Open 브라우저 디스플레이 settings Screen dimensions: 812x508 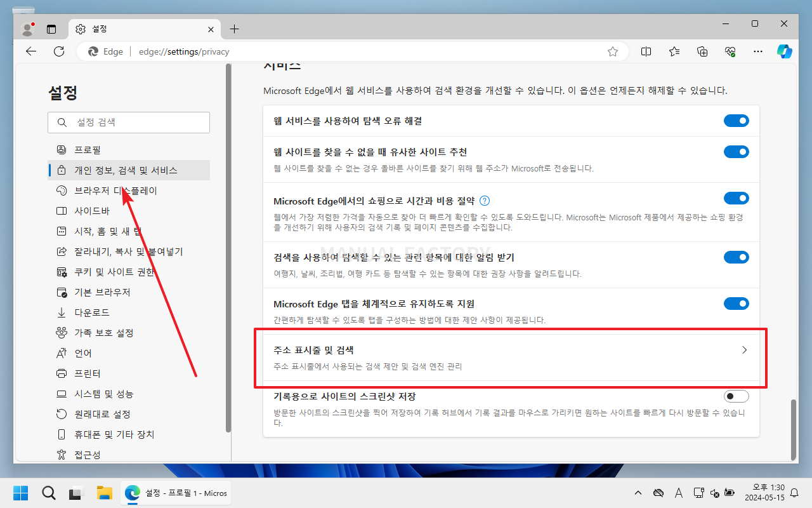tap(129, 190)
